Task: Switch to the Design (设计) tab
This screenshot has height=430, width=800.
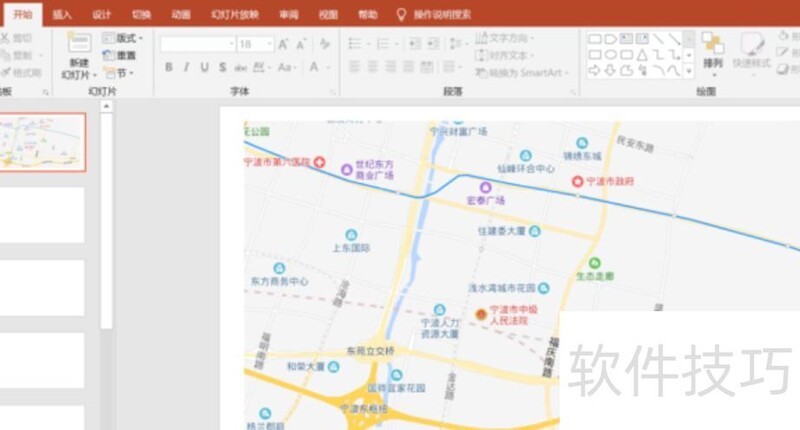Action: [x=102, y=14]
